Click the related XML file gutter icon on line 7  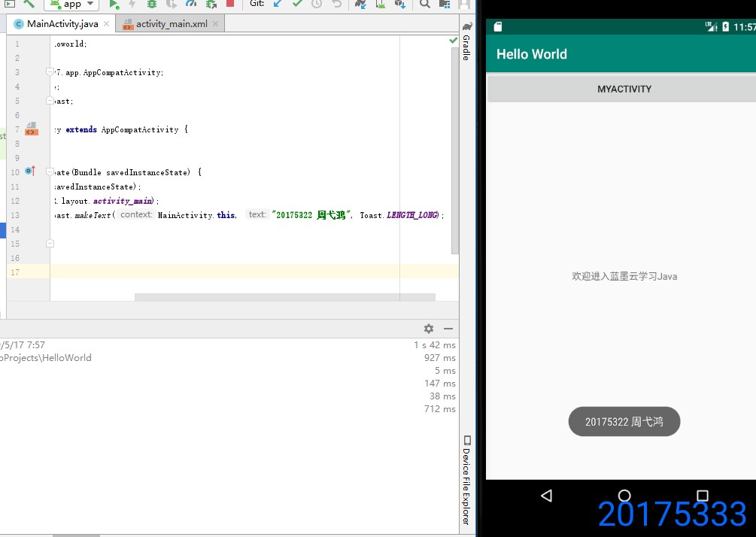coord(32,129)
